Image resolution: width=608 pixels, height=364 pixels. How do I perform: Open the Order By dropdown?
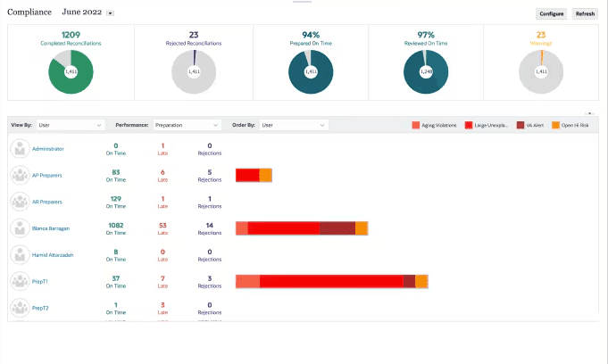coord(294,126)
